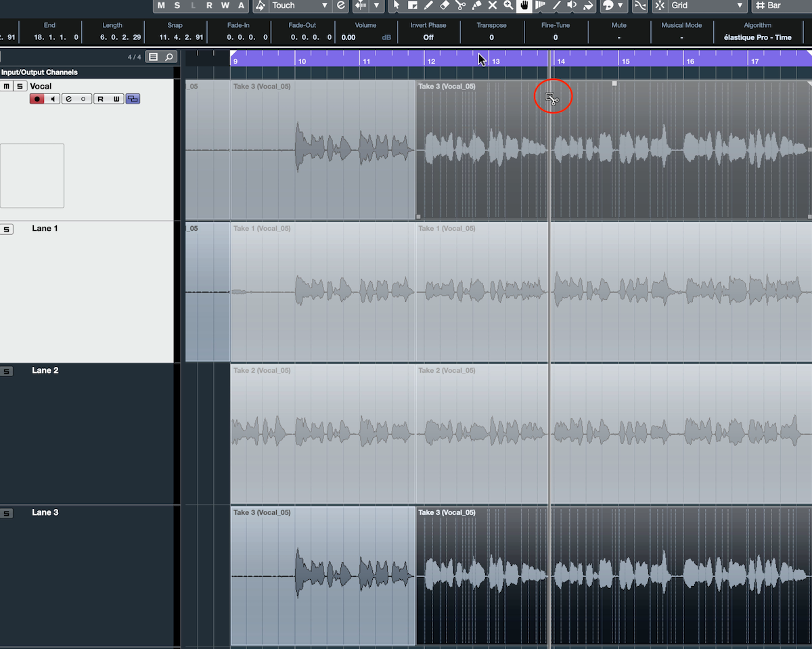Screen dimensions: 812x649
Task: Toggle global Listen L in top toolbar
Action: (x=194, y=5)
